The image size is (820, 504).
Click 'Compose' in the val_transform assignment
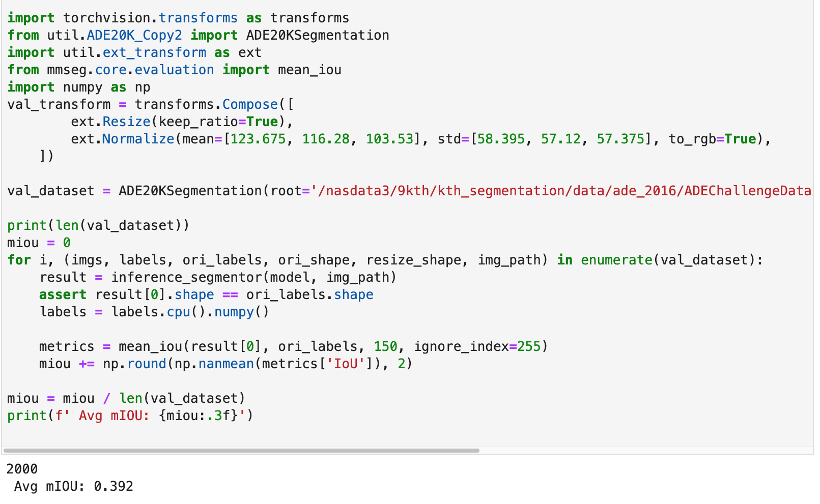250,104
